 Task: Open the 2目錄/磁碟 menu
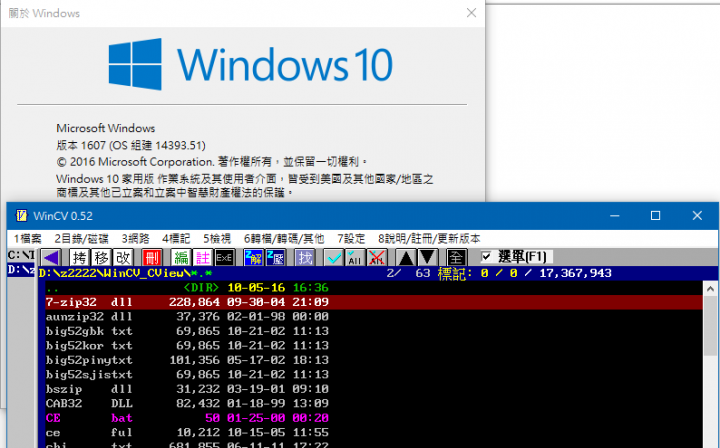coord(81,239)
